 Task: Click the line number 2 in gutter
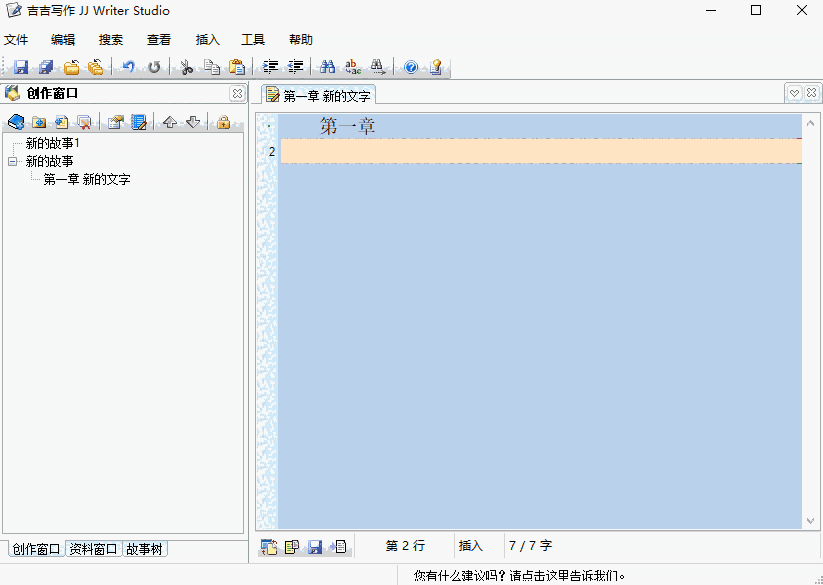click(x=271, y=152)
